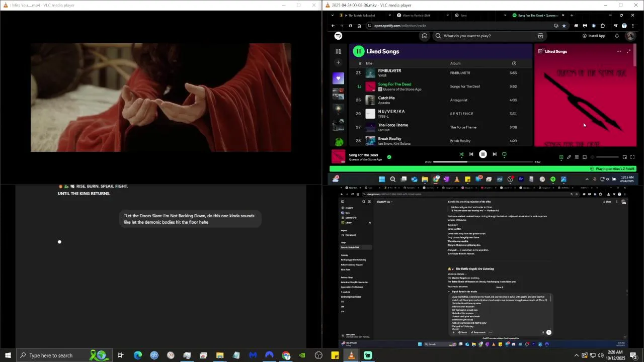This screenshot has height=362, width=644.
Task: Skip to the next track in Spotify
Action: pos(495,154)
